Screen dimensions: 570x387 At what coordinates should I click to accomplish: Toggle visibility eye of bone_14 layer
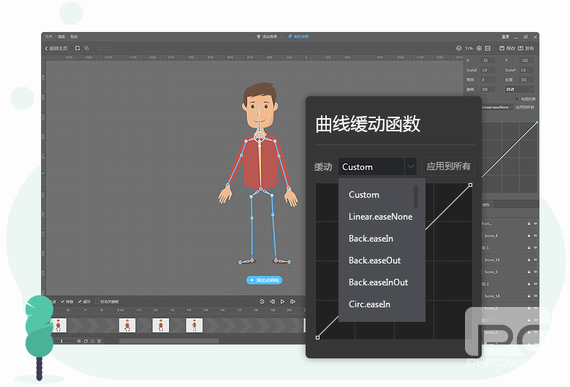[x=535, y=296]
